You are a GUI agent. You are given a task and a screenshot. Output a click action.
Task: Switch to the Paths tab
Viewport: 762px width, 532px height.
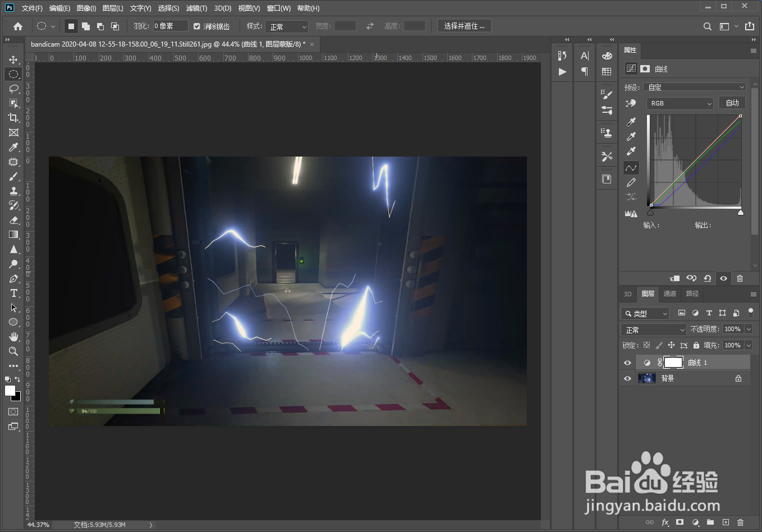point(692,293)
